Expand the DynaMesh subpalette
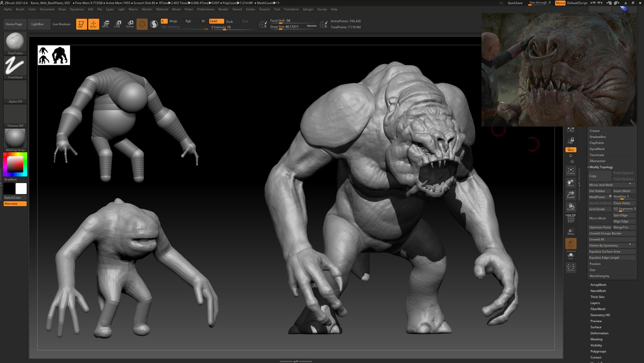The image size is (644, 363). click(597, 149)
